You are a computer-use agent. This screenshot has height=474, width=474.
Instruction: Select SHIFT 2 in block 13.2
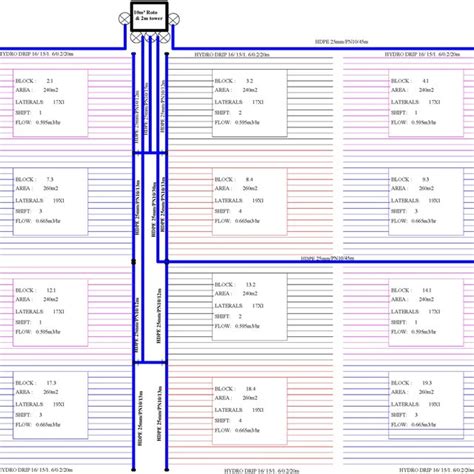228,316
